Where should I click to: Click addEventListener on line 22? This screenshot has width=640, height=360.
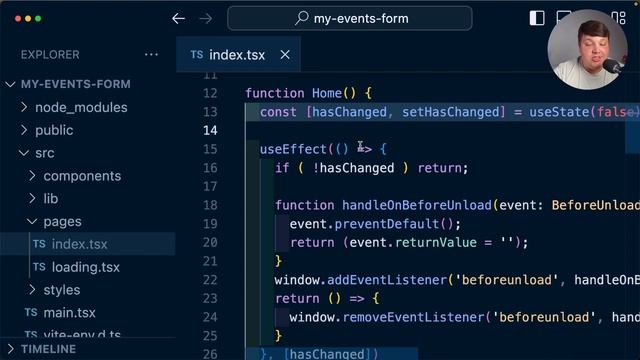(387, 280)
